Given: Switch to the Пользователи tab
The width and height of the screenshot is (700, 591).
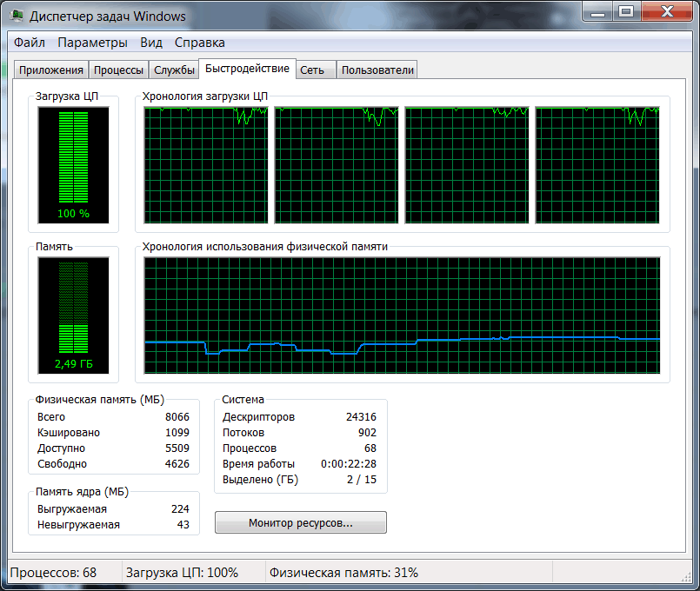Looking at the screenshot, I should 377,70.
